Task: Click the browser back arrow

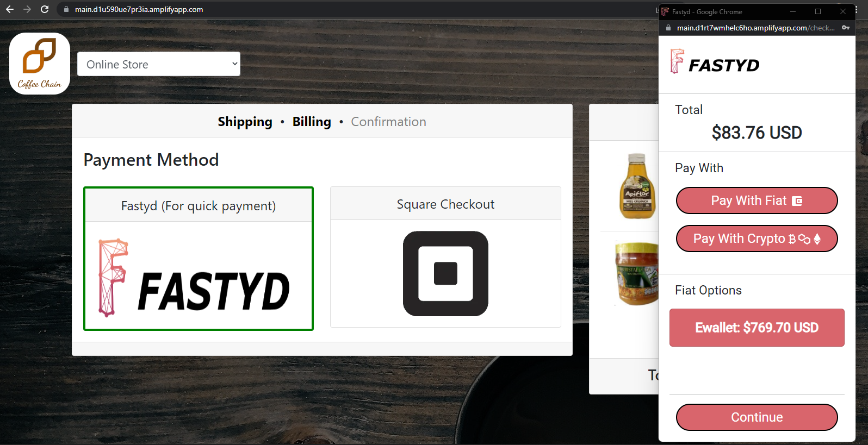Action: pyautogui.click(x=10, y=9)
